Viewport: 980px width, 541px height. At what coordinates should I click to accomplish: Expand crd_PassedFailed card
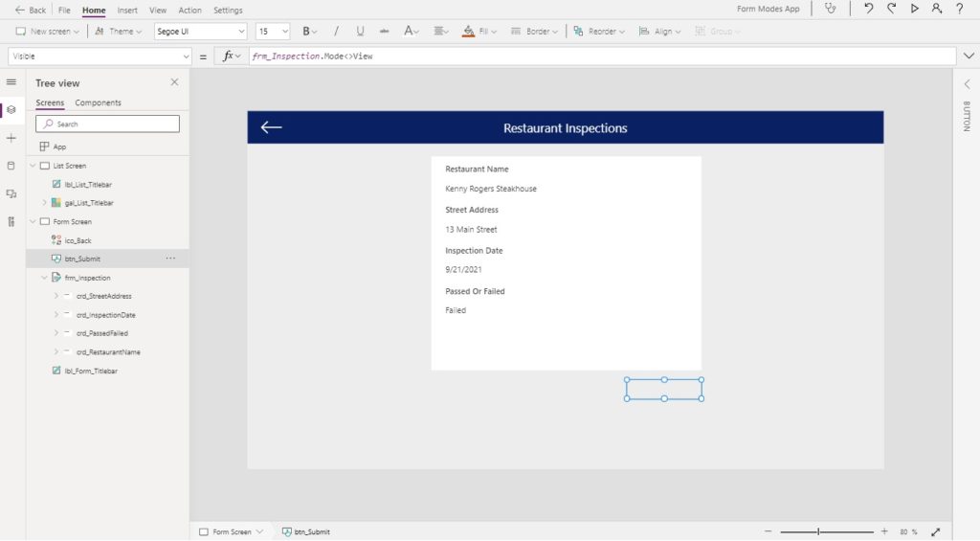point(56,332)
